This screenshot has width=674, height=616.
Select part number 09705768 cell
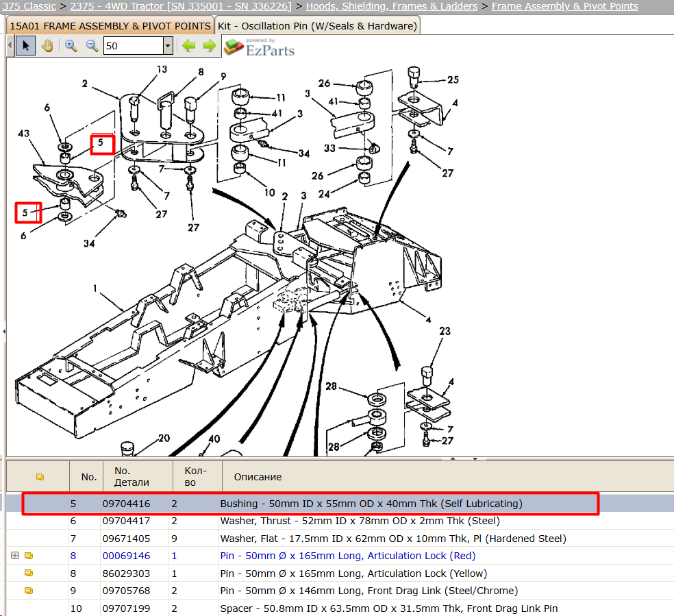click(x=126, y=591)
